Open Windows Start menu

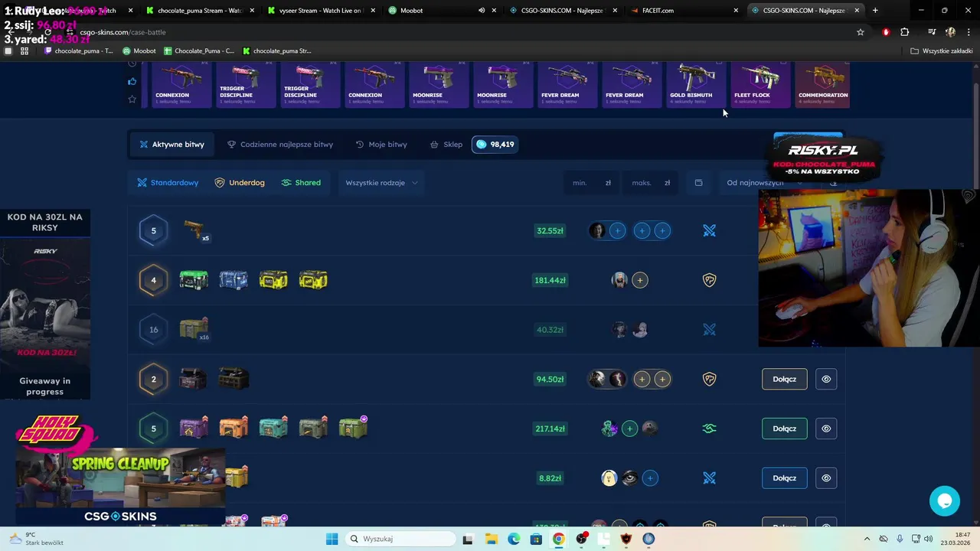point(332,539)
